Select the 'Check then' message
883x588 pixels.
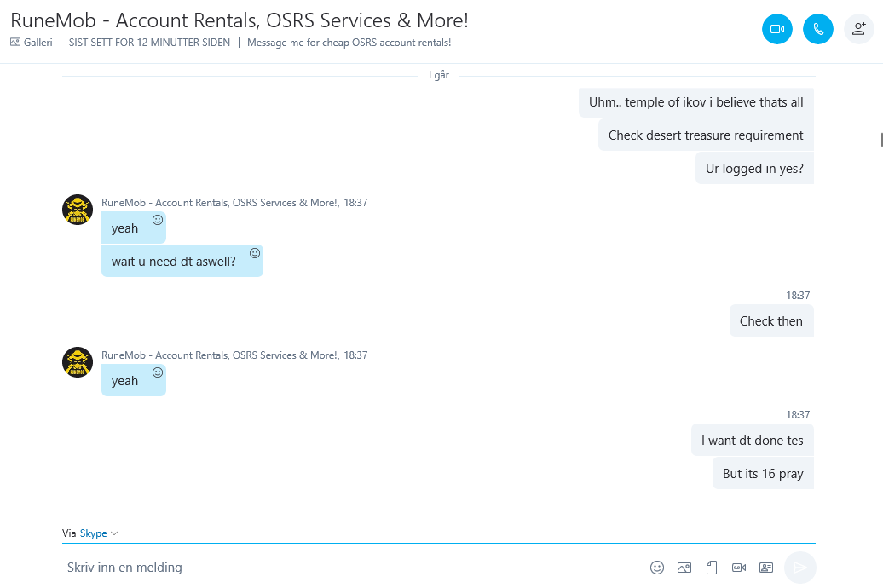(771, 321)
